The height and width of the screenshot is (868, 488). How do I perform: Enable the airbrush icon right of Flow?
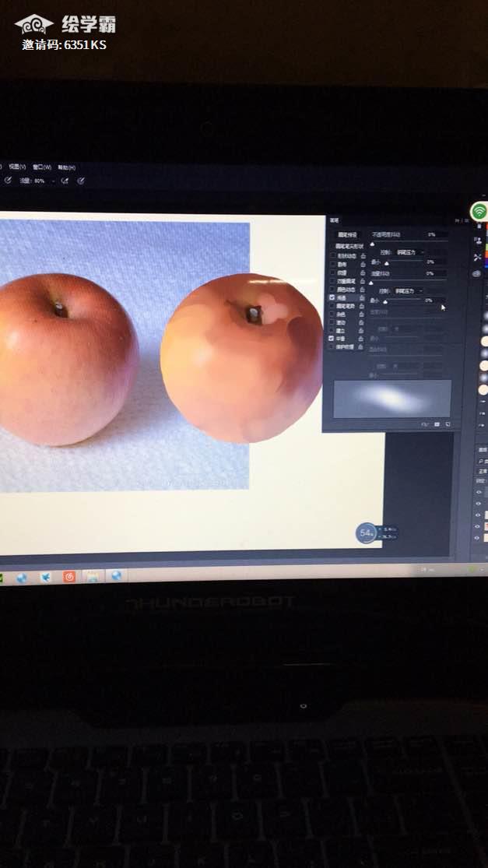pos(65,181)
